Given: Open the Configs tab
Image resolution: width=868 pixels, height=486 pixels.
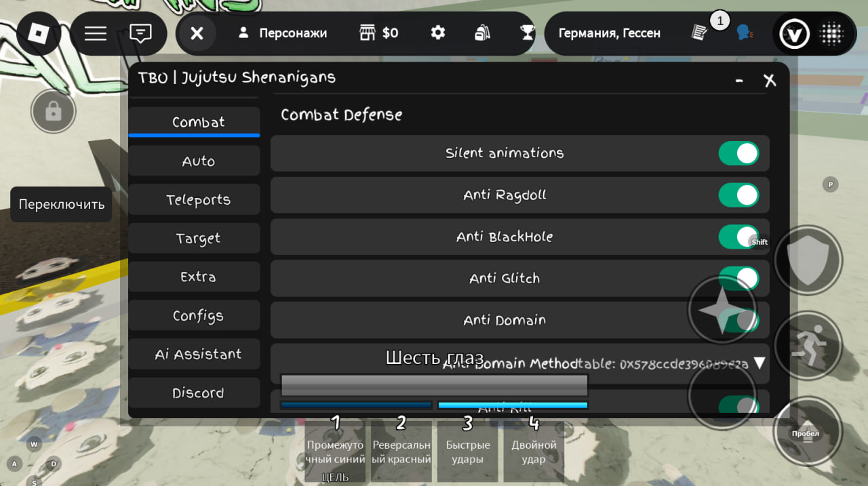Looking at the screenshot, I should point(194,315).
